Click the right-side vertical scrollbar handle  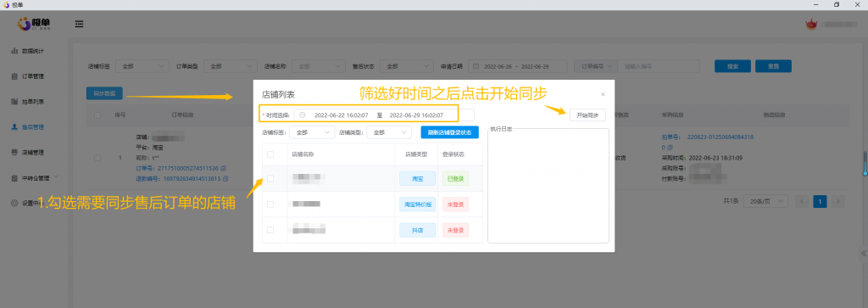click(865, 164)
